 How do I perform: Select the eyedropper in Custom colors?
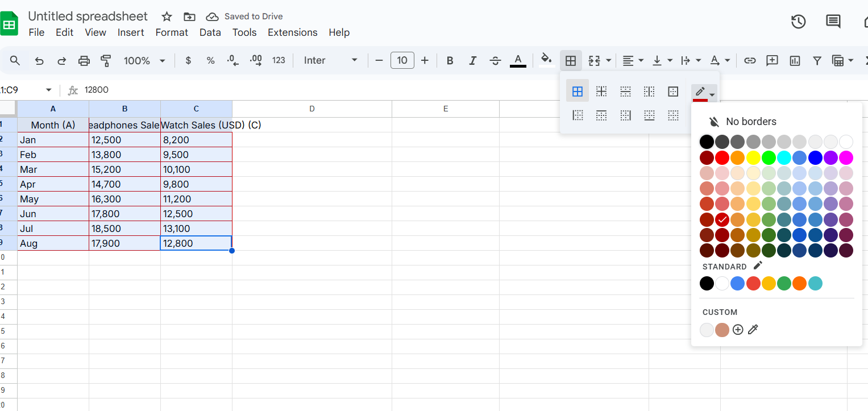(753, 330)
